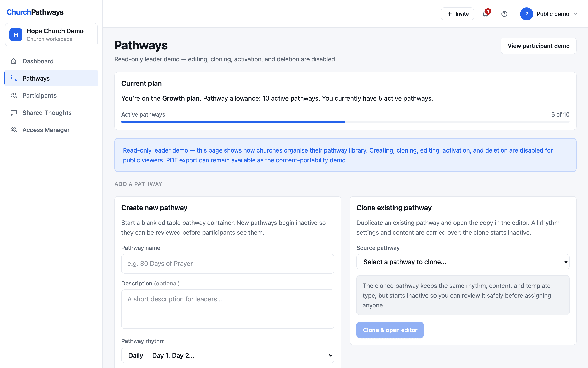Click the notification bell icon
Viewport: 588px width, 368px height.
(x=485, y=14)
